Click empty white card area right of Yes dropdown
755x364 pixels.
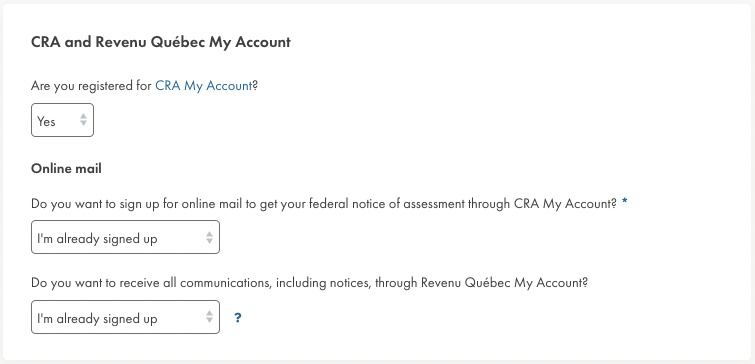click(x=385, y=120)
